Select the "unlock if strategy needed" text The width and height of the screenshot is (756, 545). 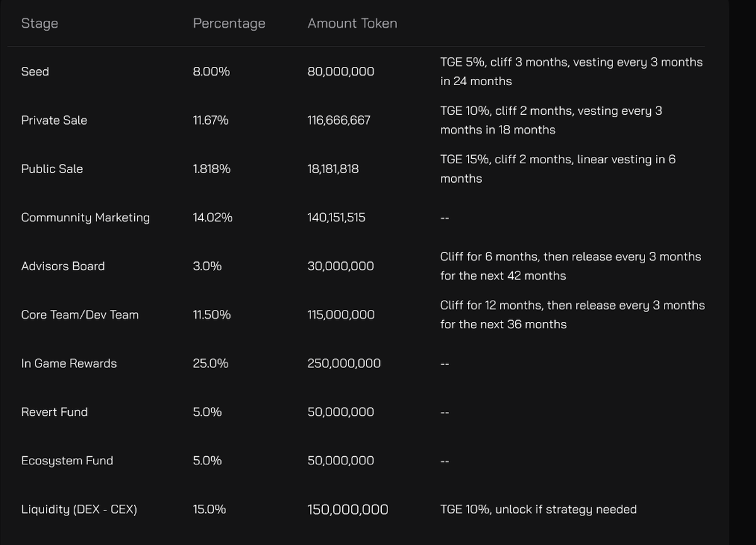pyautogui.click(x=566, y=509)
